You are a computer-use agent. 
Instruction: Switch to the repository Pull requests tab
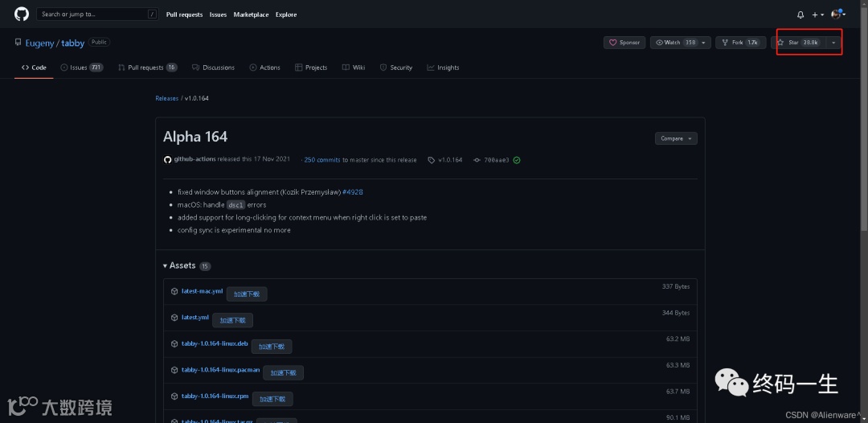147,68
